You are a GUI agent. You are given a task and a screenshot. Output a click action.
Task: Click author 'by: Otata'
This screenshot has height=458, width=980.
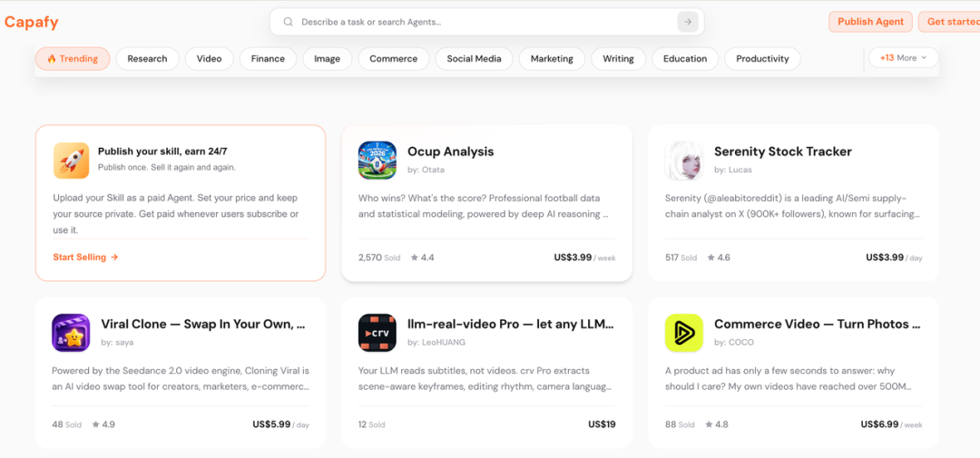tap(426, 170)
